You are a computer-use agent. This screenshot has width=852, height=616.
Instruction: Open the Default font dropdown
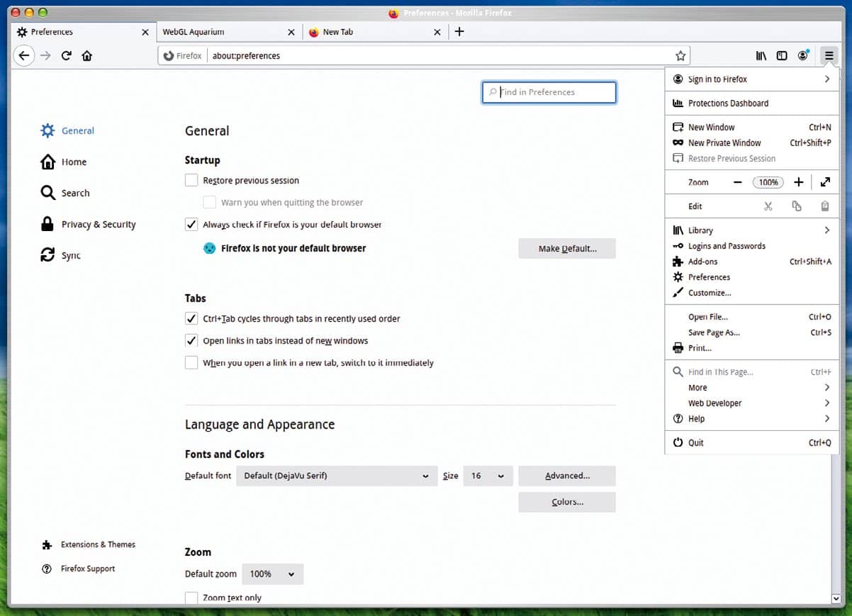(x=337, y=476)
